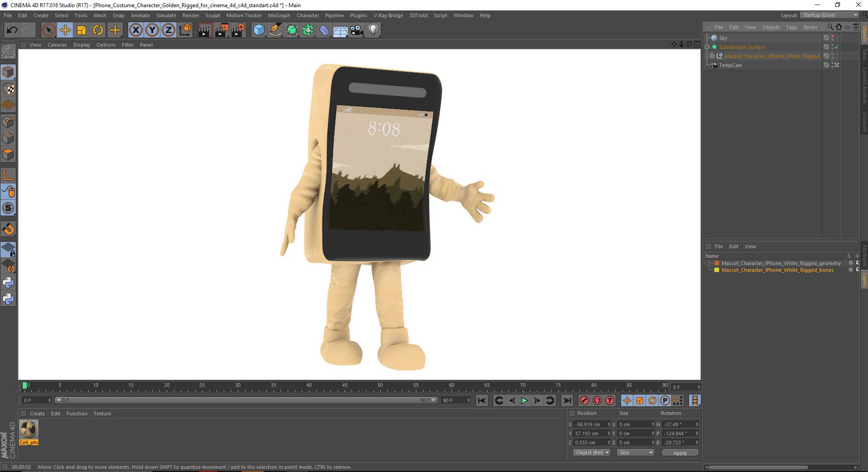This screenshot has height=472, width=868.
Task: Expand Mascot_Character_IPhone_White_Rigged node
Action: pos(712,56)
